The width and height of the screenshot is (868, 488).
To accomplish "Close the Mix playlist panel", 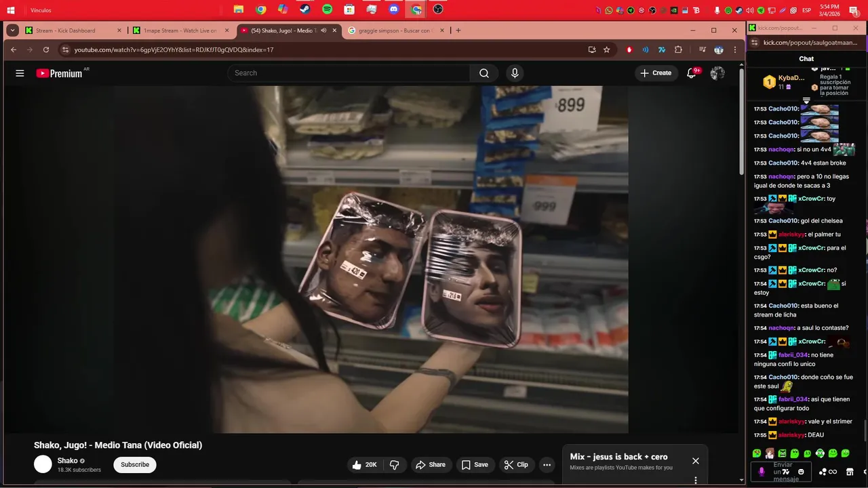I will click(695, 461).
